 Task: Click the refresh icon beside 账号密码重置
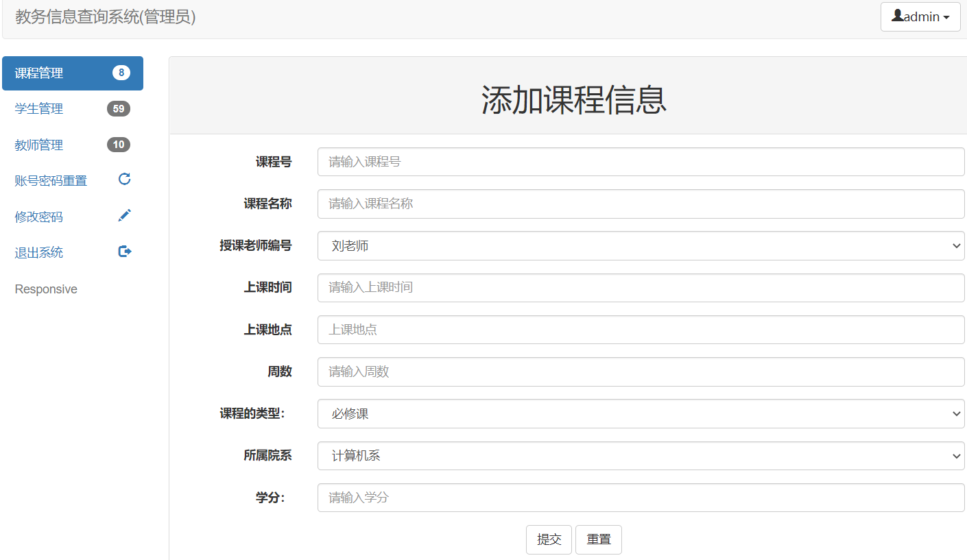[x=125, y=180]
